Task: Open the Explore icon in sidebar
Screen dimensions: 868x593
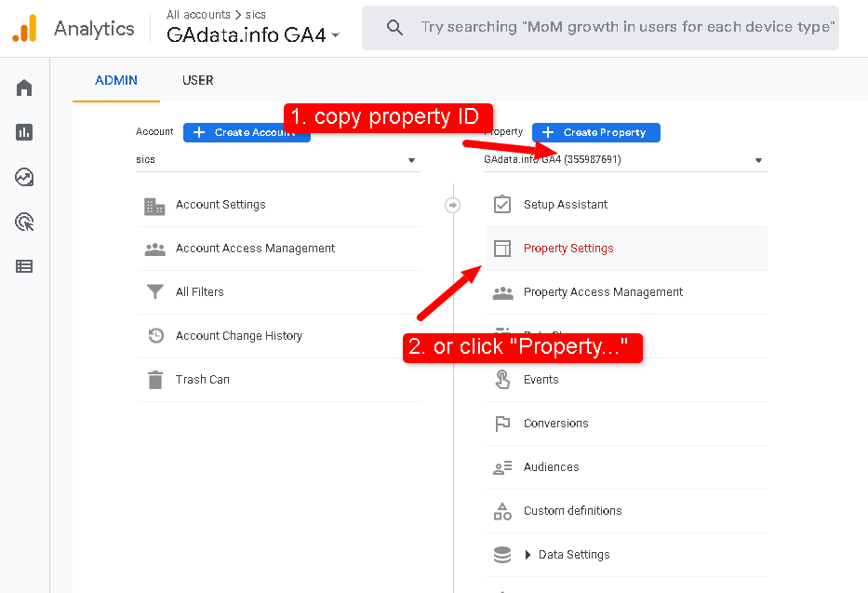Action: [x=24, y=177]
